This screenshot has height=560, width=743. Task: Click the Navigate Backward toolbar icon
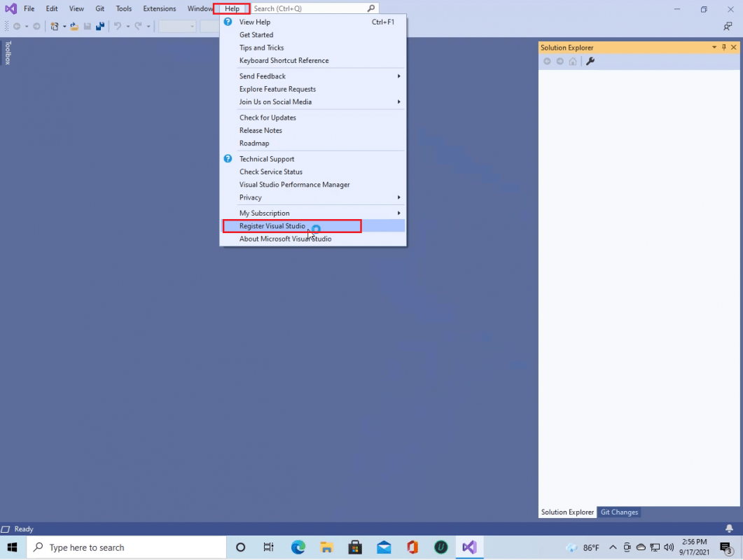click(17, 27)
